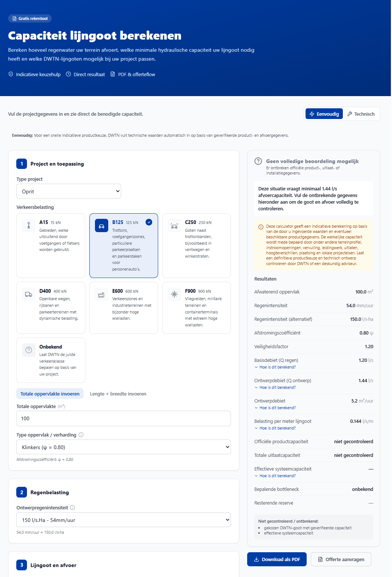The width and height of the screenshot is (392, 577).
Task: Click the Project en toepassing heading
Action: tap(57, 164)
